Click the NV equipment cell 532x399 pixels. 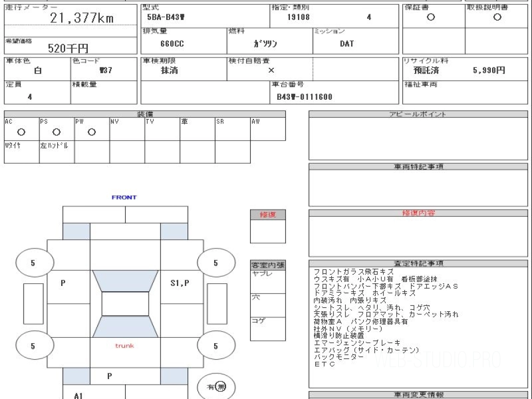pos(127,129)
